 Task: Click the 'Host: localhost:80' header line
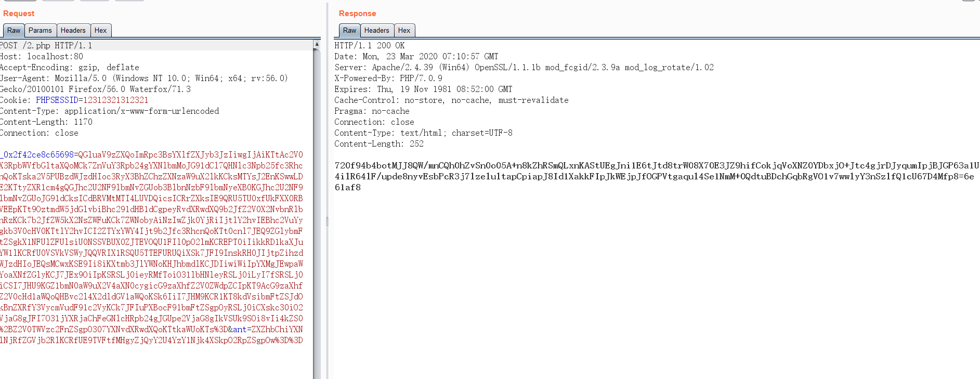pyautogui.click(x=42, y=57)
